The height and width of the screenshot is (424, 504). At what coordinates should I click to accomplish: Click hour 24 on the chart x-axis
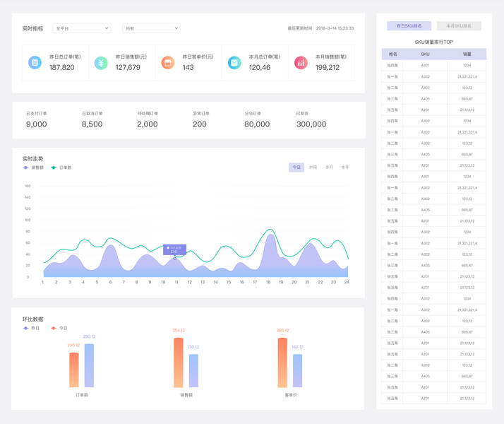(347, 282)
